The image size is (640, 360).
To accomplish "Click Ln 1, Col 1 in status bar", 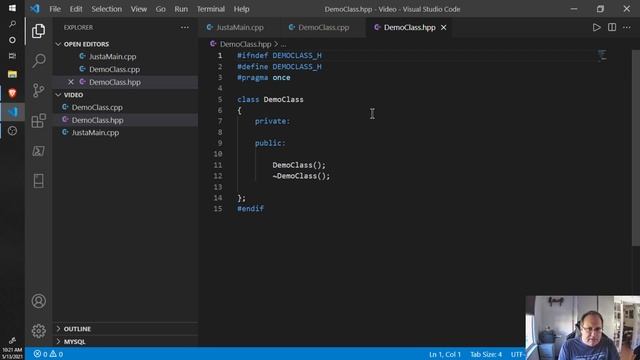I will pos(445,354).
